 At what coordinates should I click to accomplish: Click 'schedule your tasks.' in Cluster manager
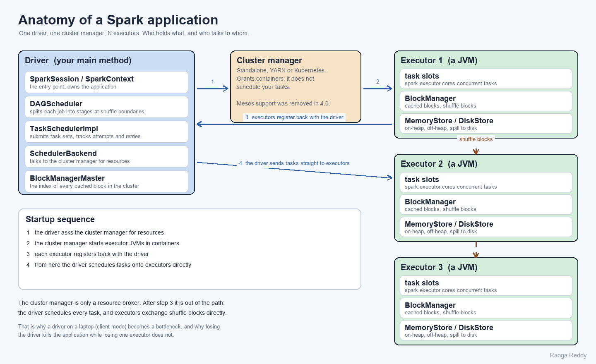(x=264, y=87)
